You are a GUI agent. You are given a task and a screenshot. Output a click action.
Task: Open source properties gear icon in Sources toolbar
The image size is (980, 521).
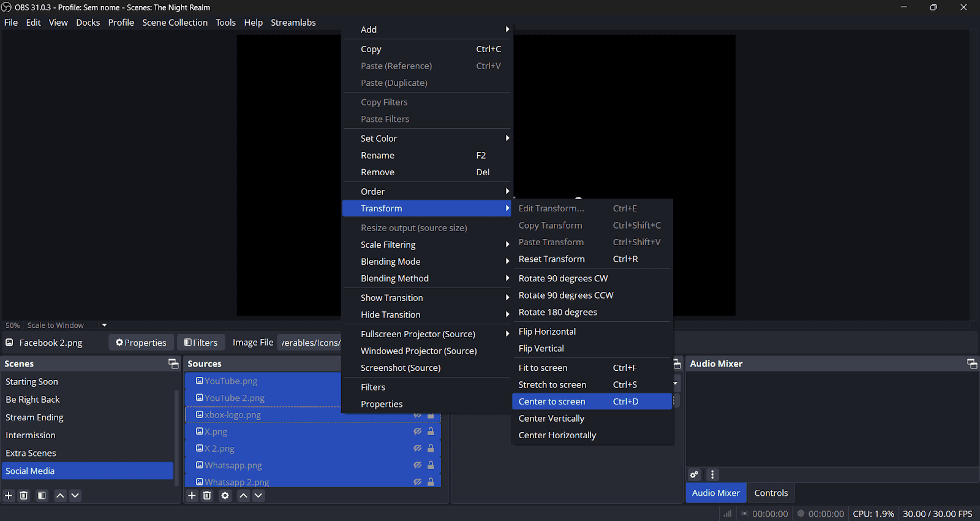coord(225,495)
